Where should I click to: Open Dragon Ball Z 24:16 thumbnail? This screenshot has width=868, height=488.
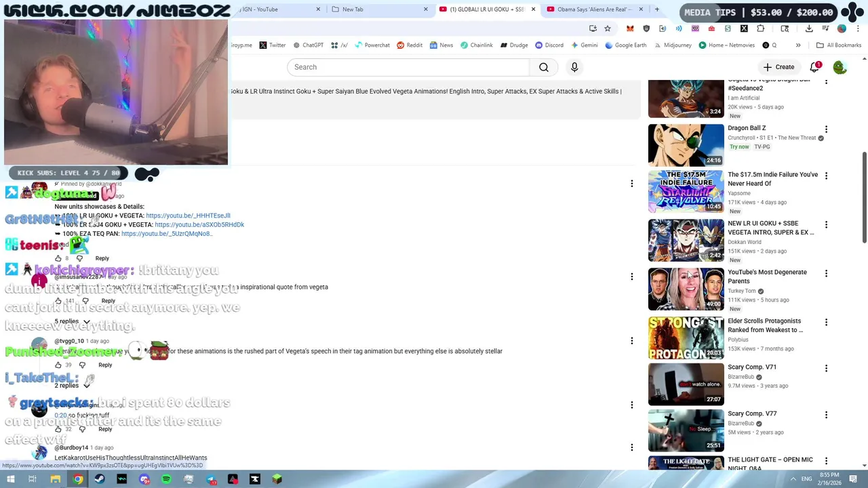[686, 145]
